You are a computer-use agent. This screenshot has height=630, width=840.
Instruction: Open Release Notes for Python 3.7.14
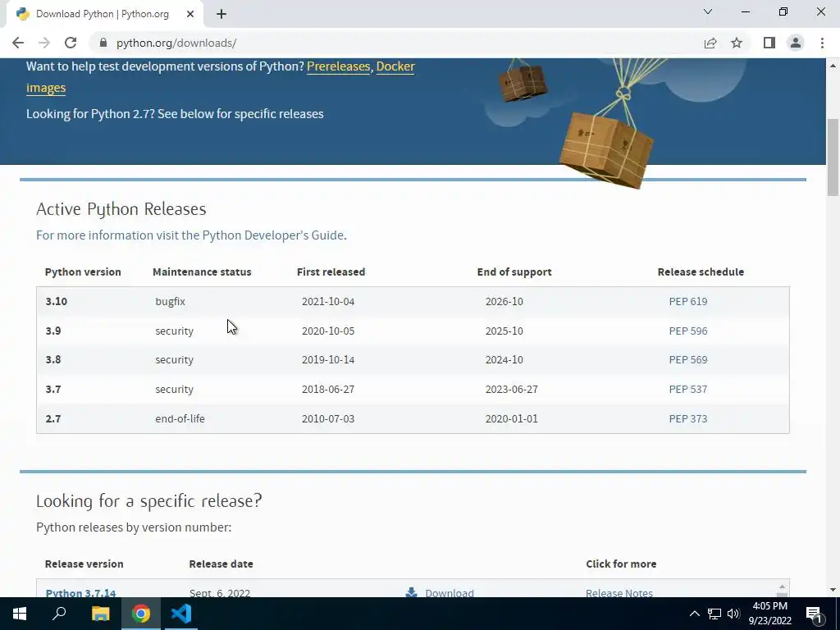click(619, 592)
